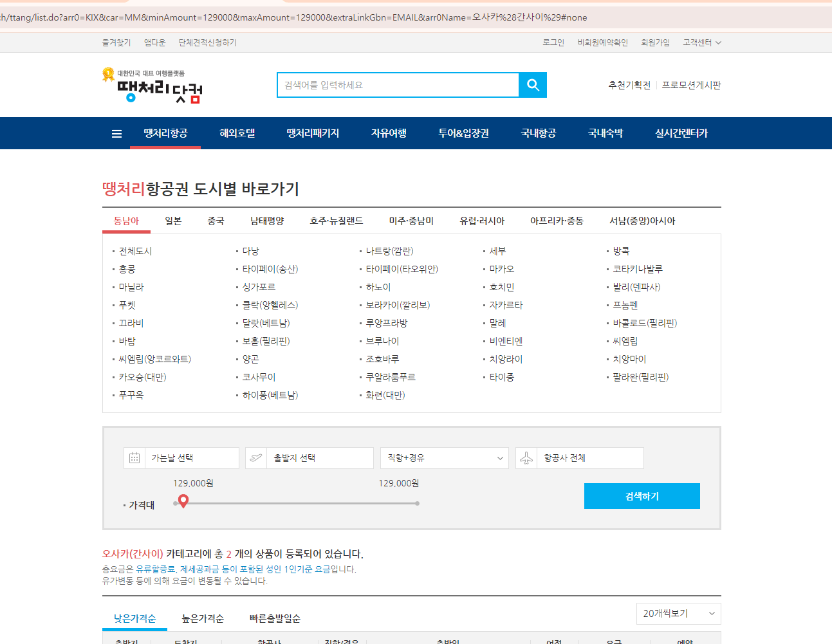Choose the 자카르타 city link
This screenshot has width=832, height=644.
point(506,305)
